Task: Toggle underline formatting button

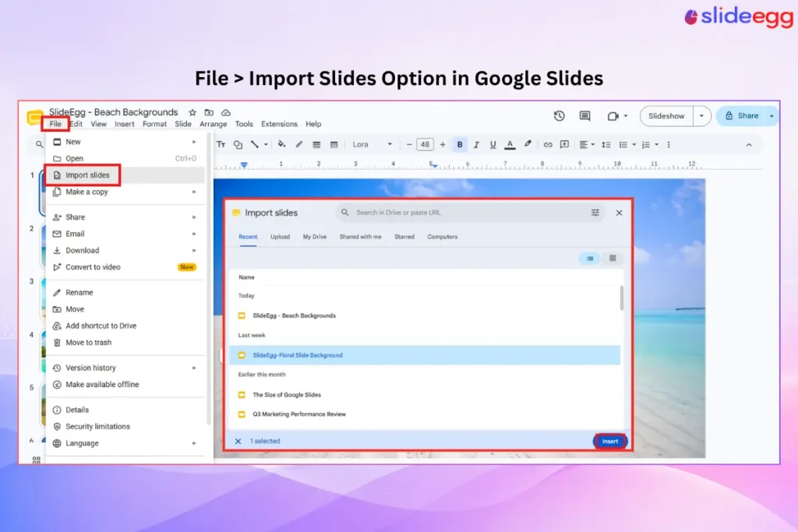Action: (x=493, y=144)
